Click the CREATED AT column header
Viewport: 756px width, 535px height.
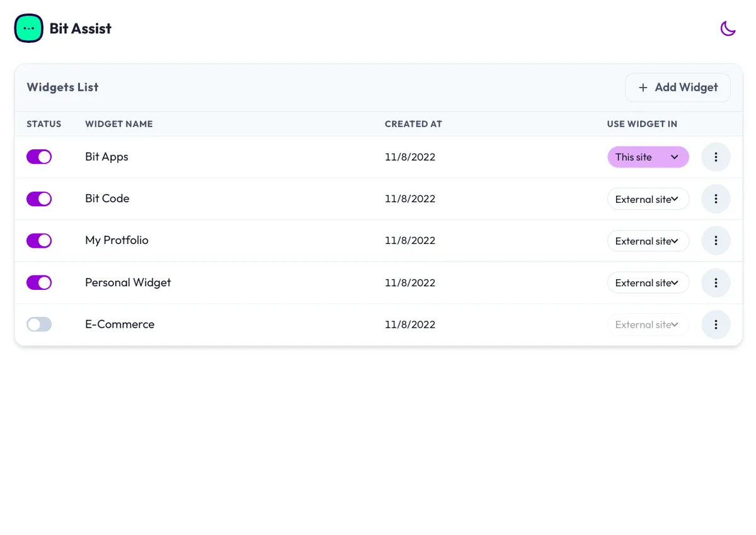coord(413,124)
